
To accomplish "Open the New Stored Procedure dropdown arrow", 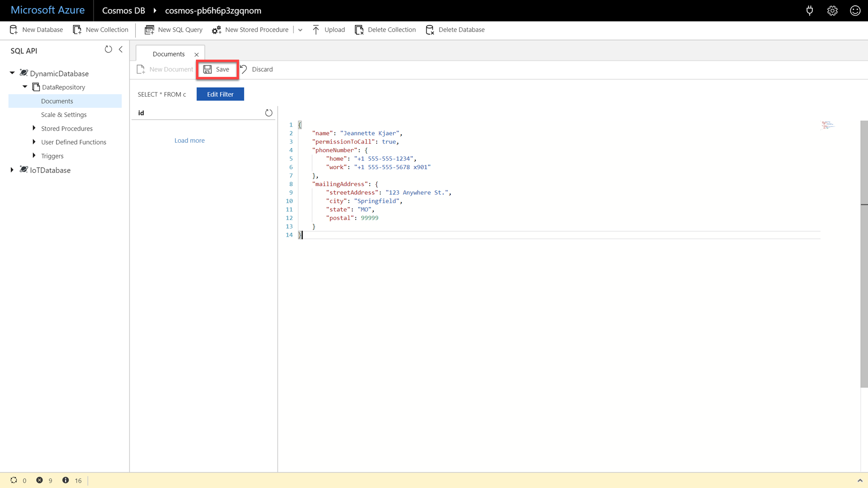I will (300, 30).
